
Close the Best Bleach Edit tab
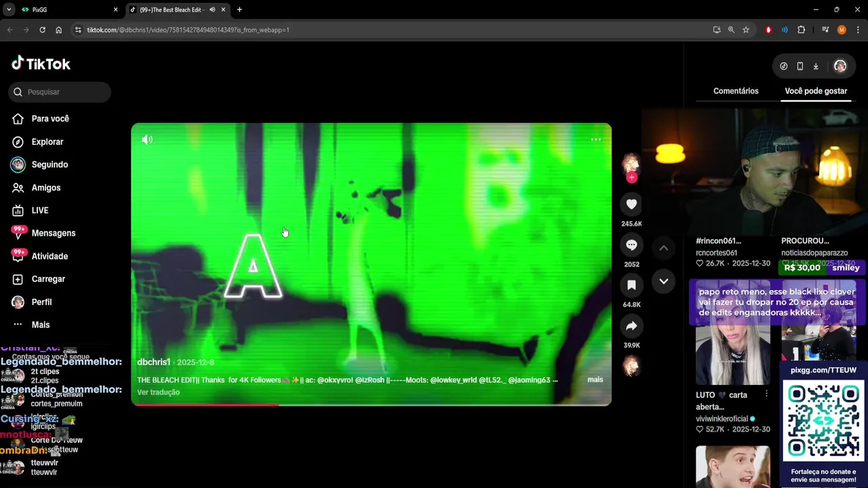click(x=224, y=10)
